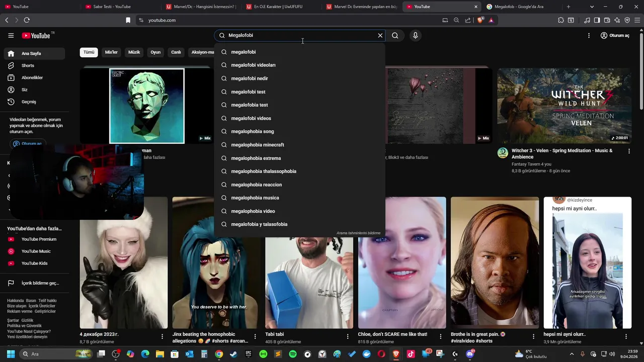The width and height of the screenshot is (644, 362).
Task: Open Steam from the taskbar
Action: (x=233, y=354)
